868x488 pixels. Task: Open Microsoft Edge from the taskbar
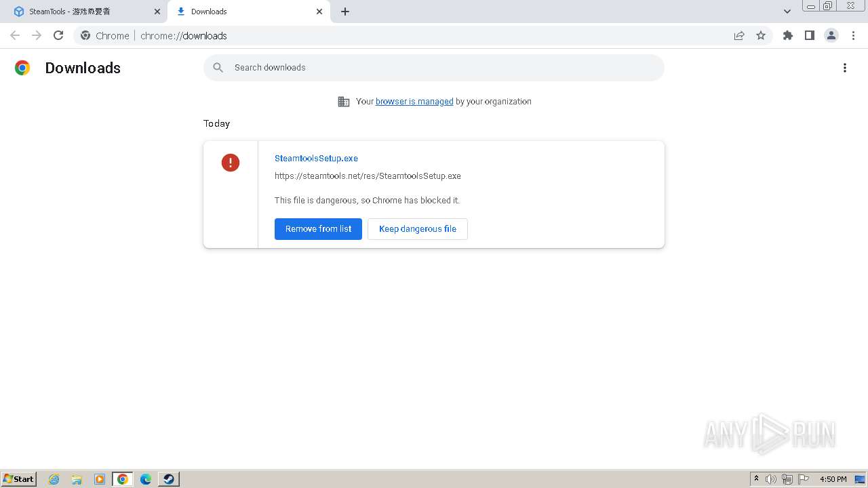[146, 479]
